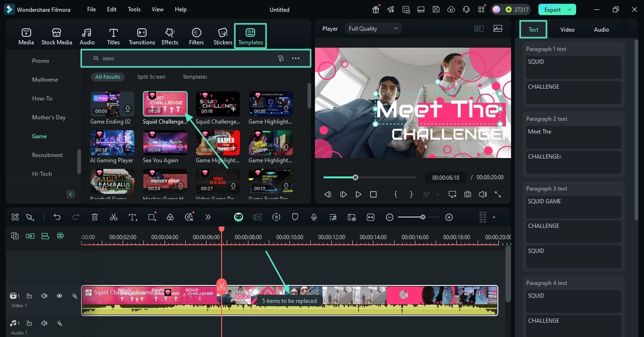Open the Filters panel

click(x=196, y=37)
